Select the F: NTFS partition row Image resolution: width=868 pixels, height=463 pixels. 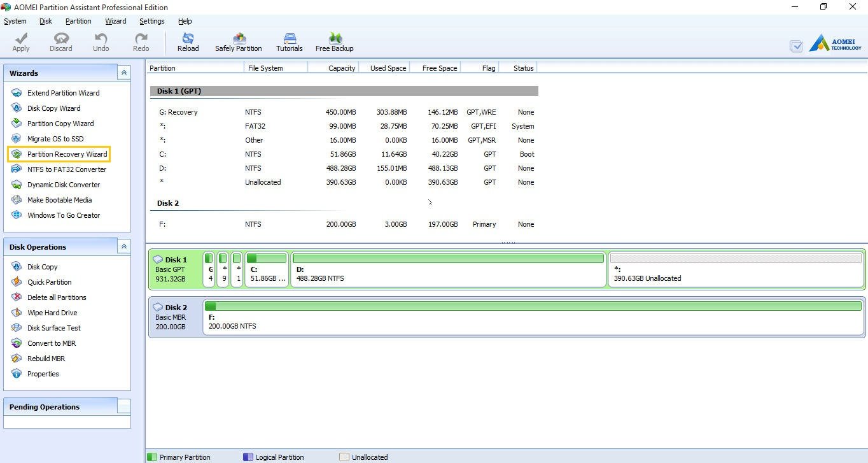[x=344, y=224]
